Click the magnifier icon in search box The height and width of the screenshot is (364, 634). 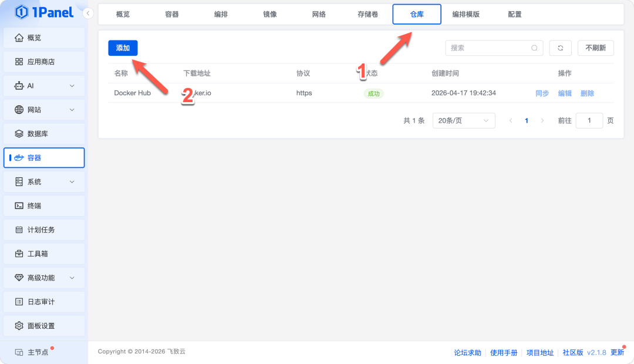point(534,48)
